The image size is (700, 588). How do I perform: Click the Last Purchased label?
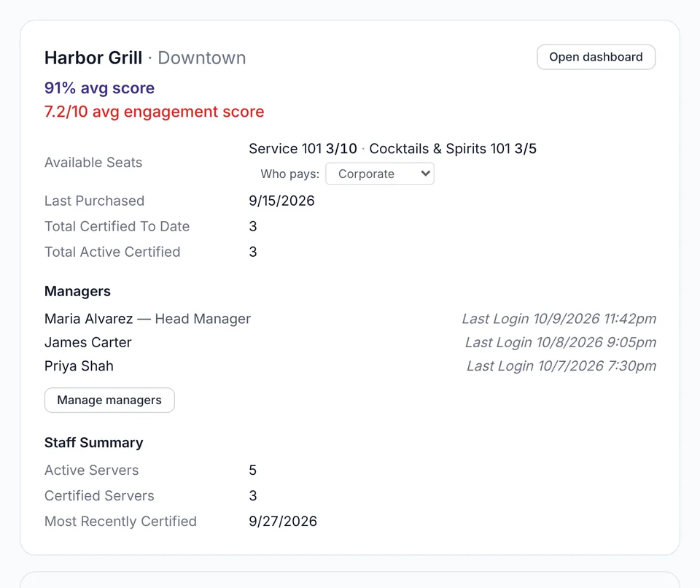click(x=94, y=201)
